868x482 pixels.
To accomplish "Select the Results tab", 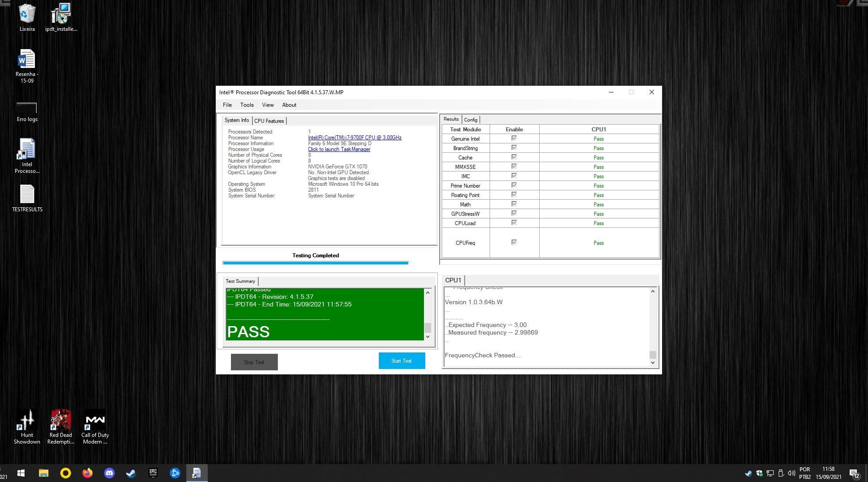I will 451,119.
